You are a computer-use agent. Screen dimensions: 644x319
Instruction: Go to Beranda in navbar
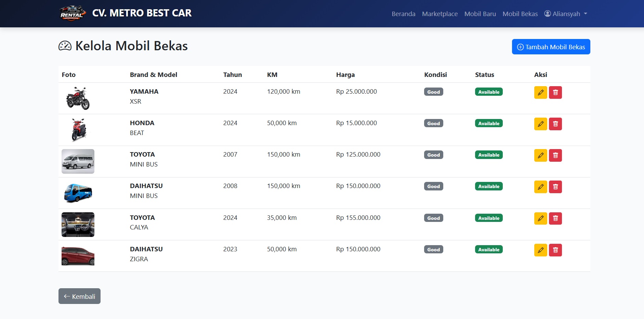(x=403, y=14)
